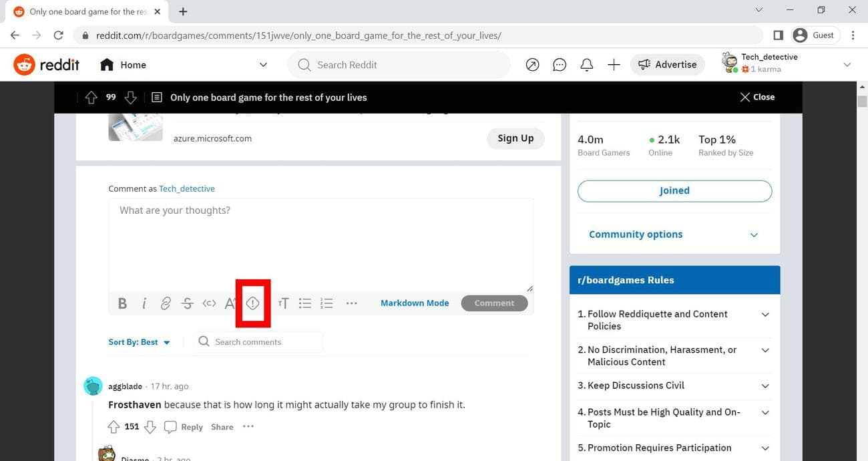
Task: Insert a numbered list in comment
Action: click(327, 303)
